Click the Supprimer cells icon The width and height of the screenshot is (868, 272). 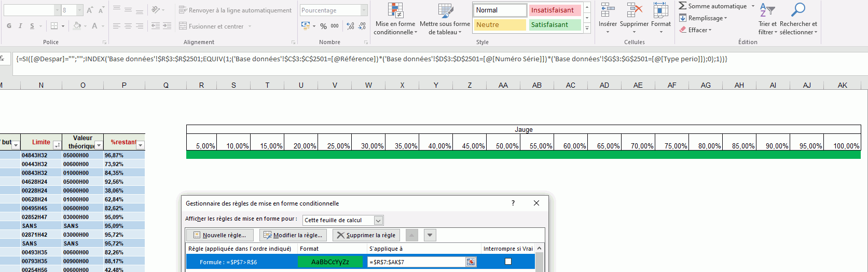click(x=634, y=10)
